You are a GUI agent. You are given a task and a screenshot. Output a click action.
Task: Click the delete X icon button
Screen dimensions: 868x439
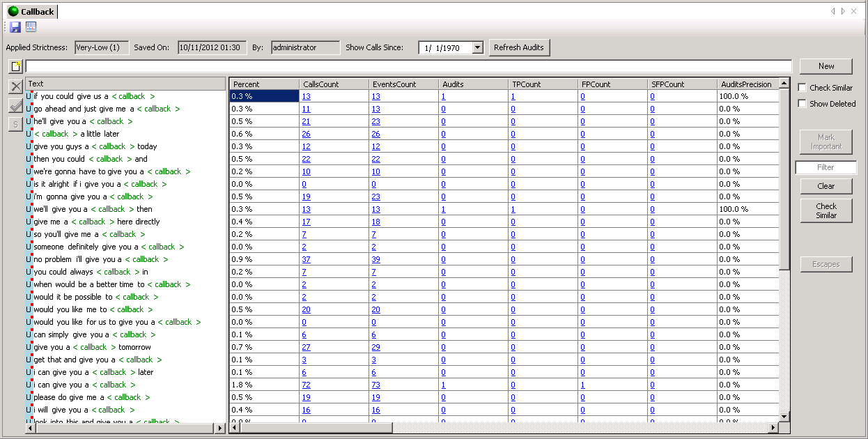pos(15,86)
